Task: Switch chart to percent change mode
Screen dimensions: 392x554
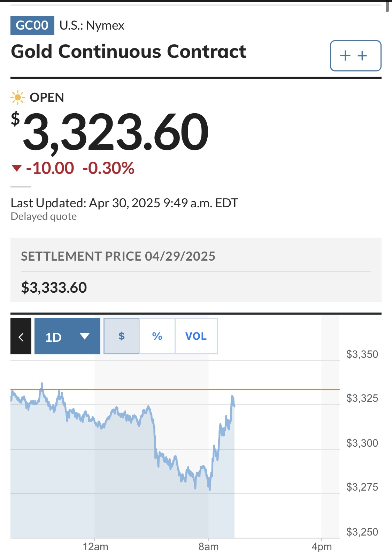Action: [x=157, y=336]
